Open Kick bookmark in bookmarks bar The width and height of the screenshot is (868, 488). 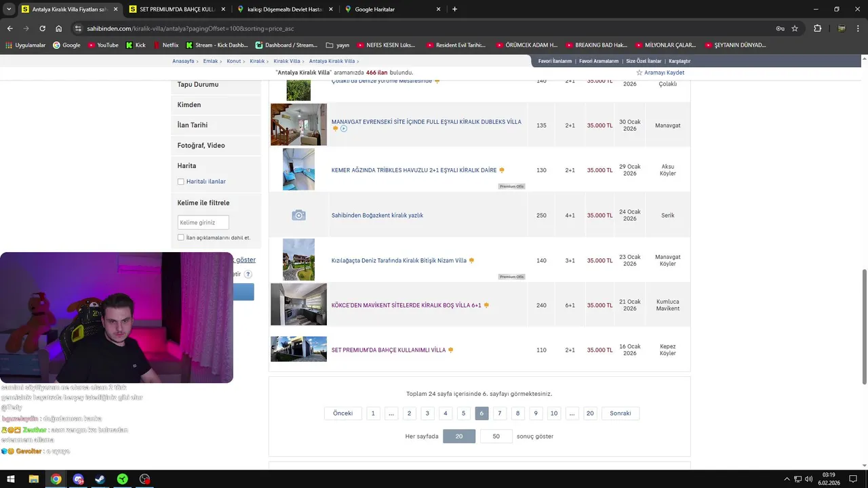pyautogui.click(x=135, y=45)
